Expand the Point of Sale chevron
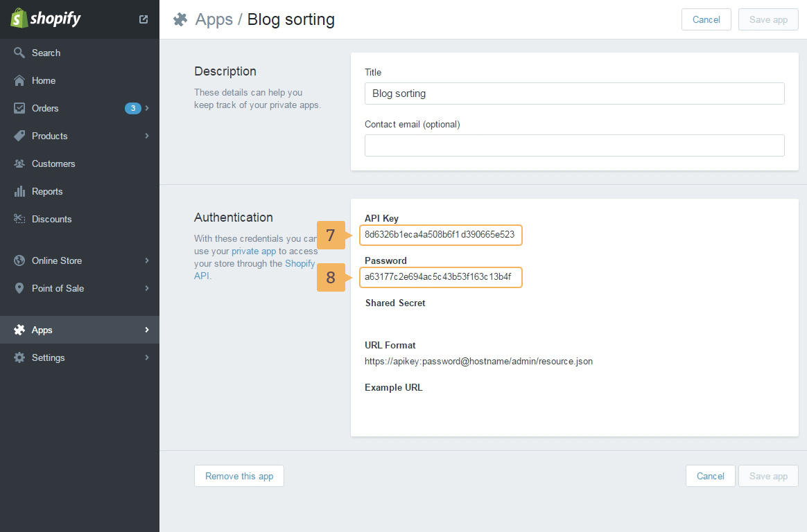 147,288
